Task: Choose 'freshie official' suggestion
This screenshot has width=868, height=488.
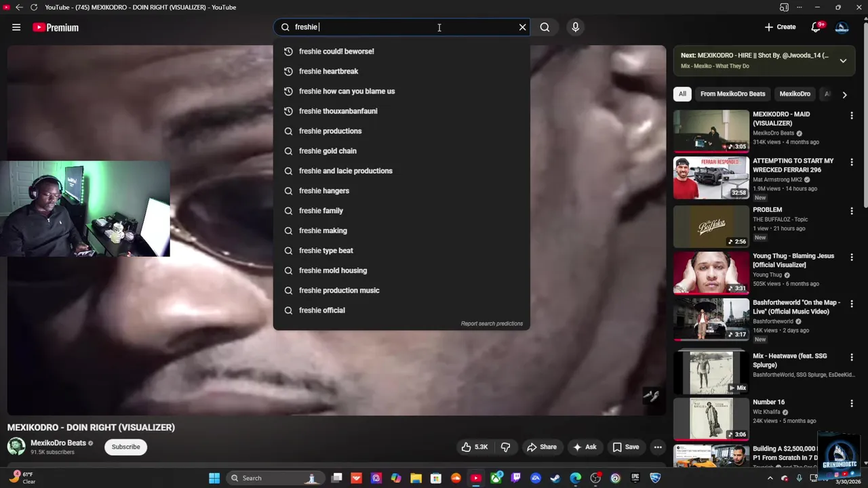Action: [x=401, y=310]
